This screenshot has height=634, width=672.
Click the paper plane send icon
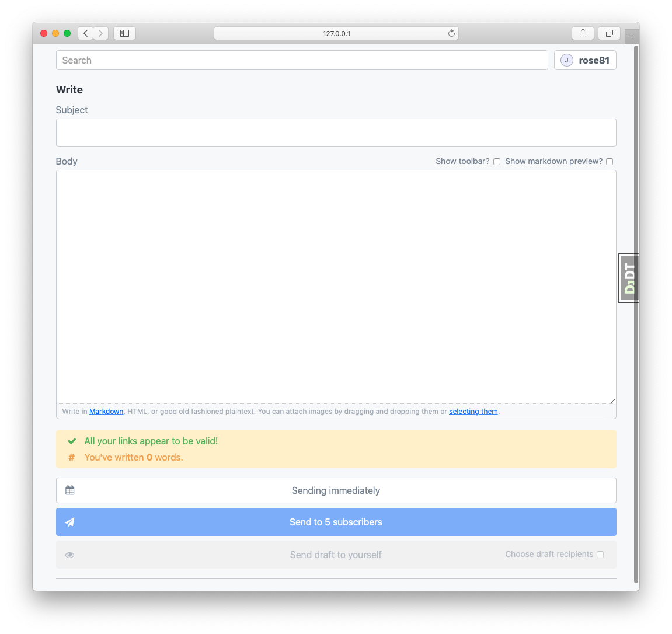point(69,522)
